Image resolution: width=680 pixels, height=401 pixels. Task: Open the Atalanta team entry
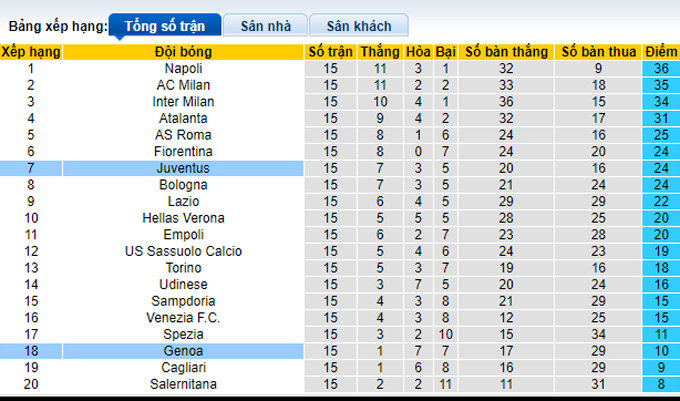click(x=183, y=118)
